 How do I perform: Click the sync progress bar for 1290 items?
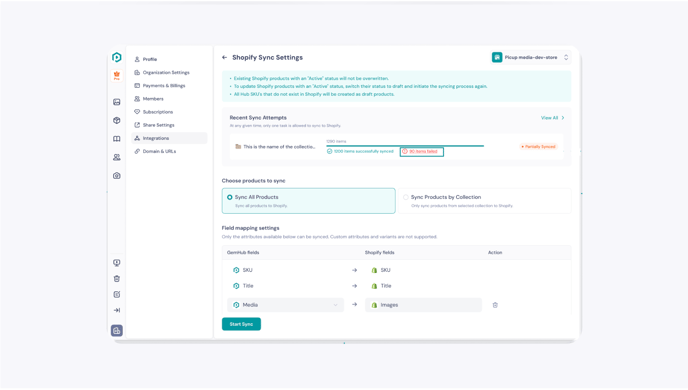pos(405,146)
